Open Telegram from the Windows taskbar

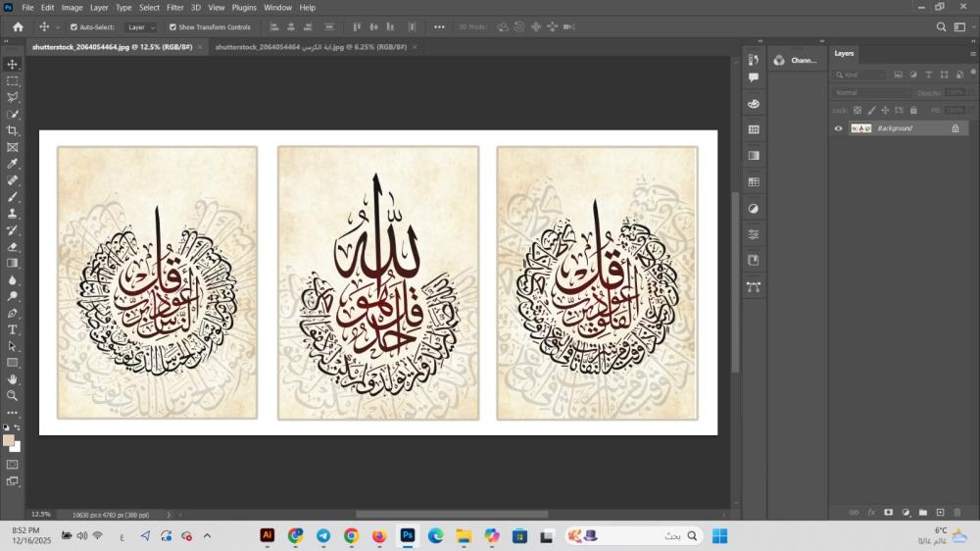[323, 535]
